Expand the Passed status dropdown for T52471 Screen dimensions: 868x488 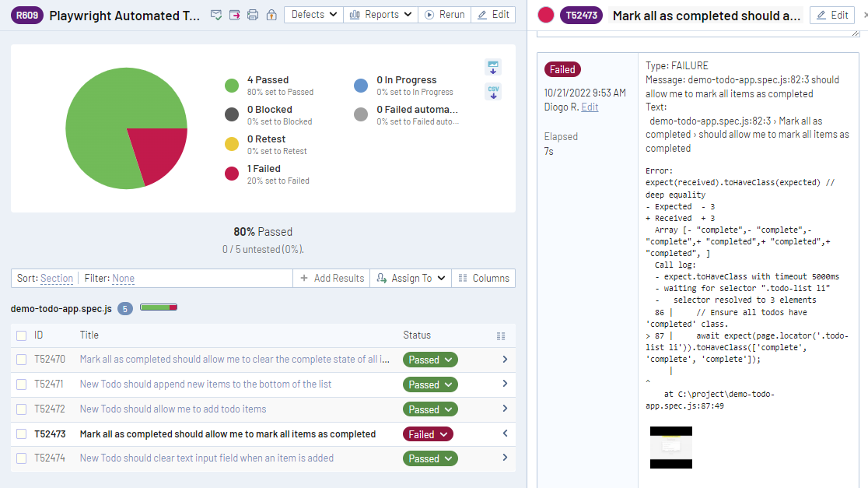[430, 384]
